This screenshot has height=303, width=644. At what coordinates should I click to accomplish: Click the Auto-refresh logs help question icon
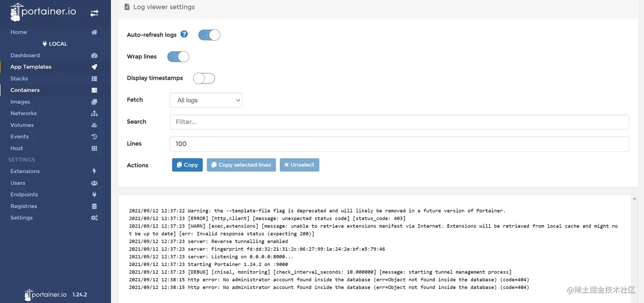coord(184,34)
